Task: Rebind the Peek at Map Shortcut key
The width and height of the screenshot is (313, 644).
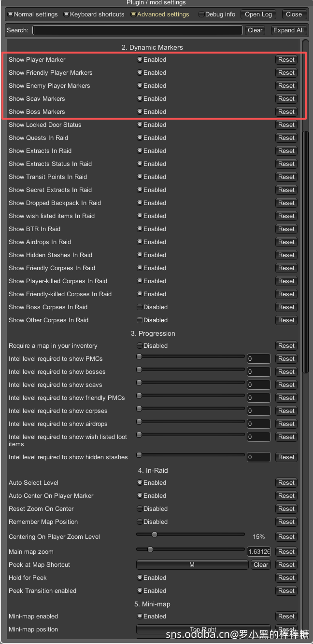Action: [x=192, y=565]
